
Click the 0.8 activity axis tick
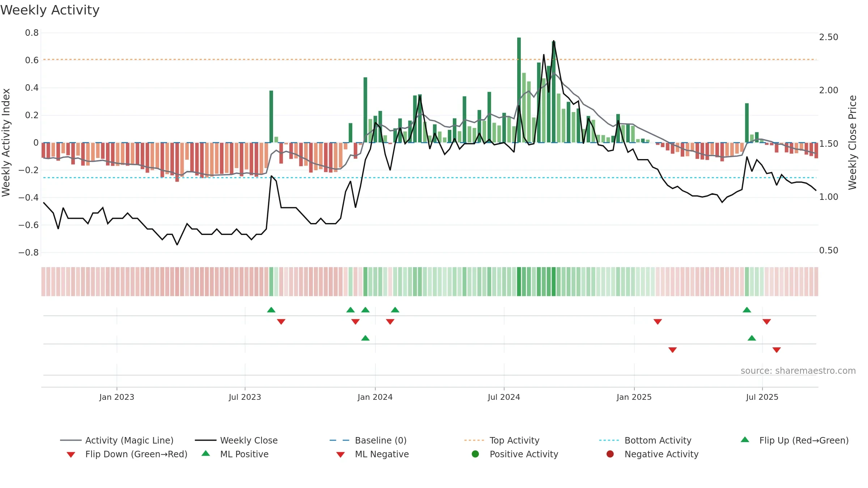32,33
